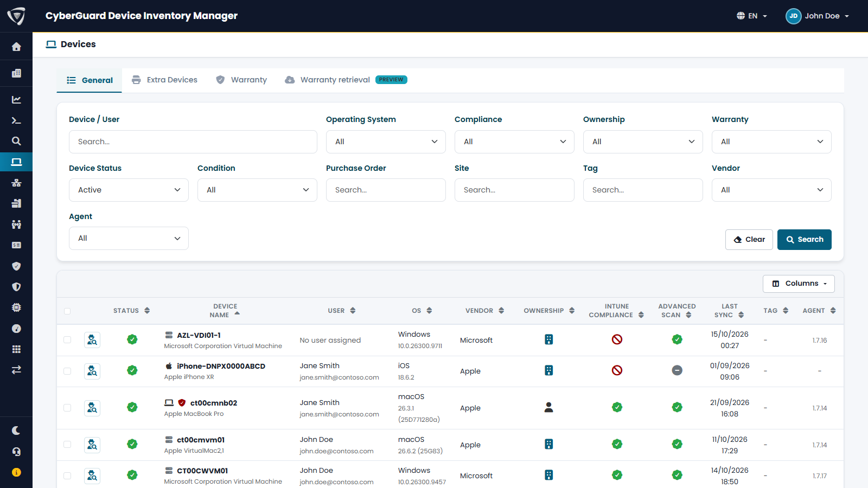The height and width of the screenshot is (488, 868).
Task: Open the terminal prompt icon in sidebar
Action: click(16, 120)
